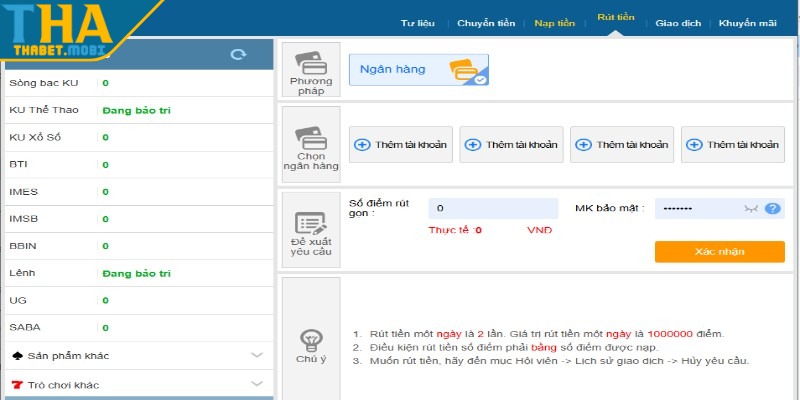This screenshot has height=400, width=800.
Task: Open the Nạp tiền tab
Action: (554, 22)
